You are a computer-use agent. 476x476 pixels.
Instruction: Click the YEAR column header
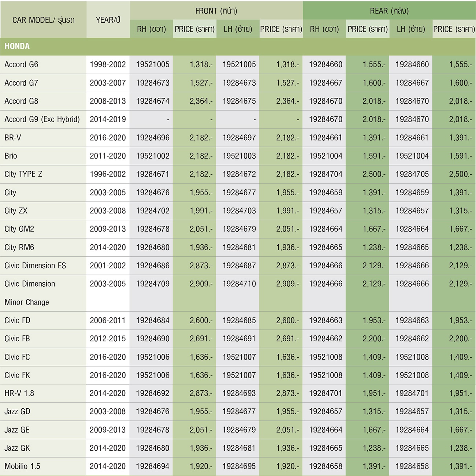click(x=108, y=20)
